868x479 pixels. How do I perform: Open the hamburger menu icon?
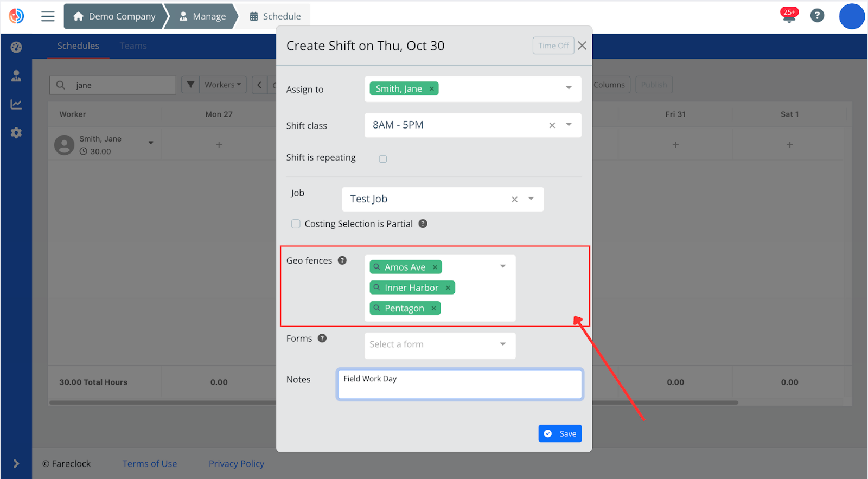pos(48,16)
